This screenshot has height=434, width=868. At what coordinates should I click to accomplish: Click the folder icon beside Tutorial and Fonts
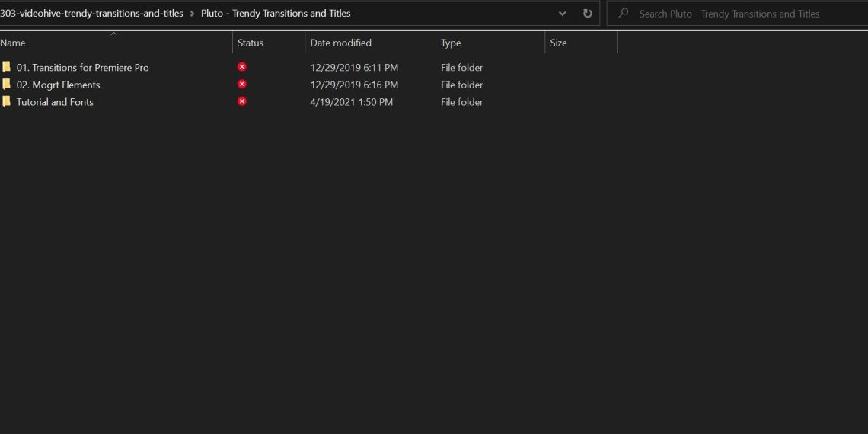[6, 101]
